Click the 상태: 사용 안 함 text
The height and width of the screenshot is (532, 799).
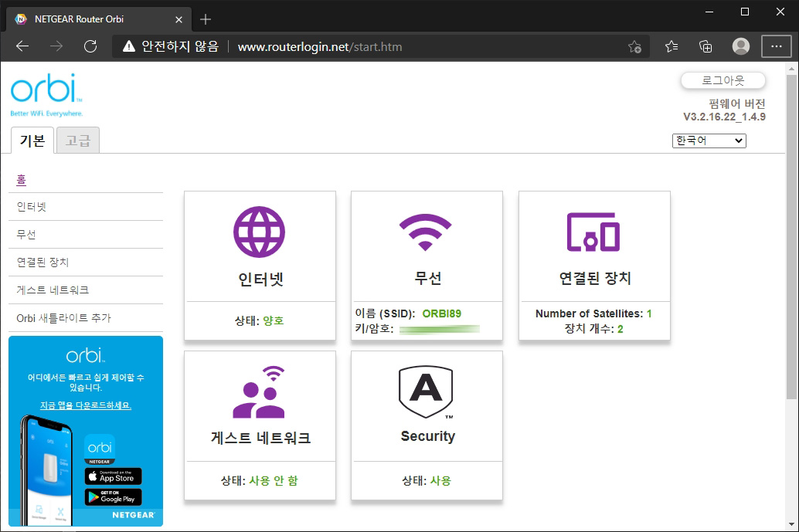click(259, 480)
